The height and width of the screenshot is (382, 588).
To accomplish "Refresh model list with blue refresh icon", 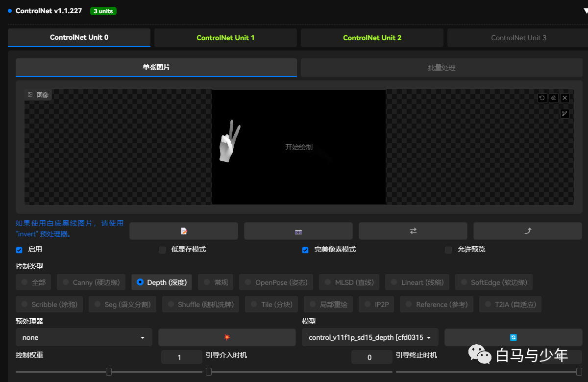I will point(513,337).
